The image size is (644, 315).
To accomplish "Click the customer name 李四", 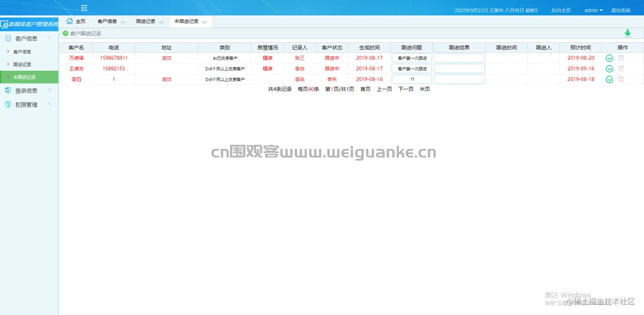I will 76,79.
